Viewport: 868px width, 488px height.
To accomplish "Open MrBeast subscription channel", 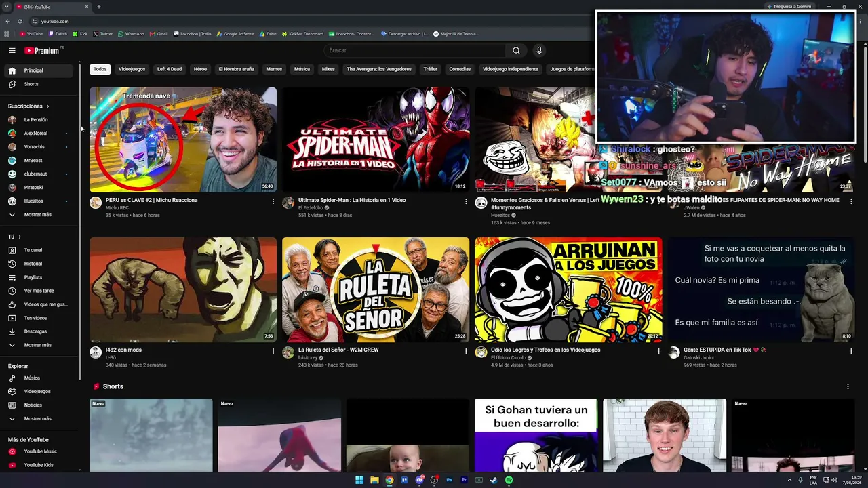I will click(x=39, y=161).
